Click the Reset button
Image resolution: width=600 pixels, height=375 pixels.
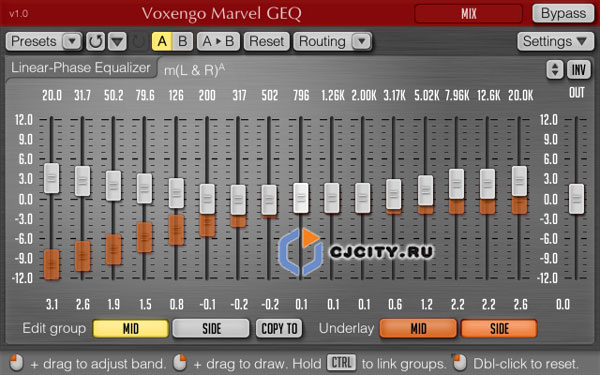pyautogui.click(x=267, y=41)
